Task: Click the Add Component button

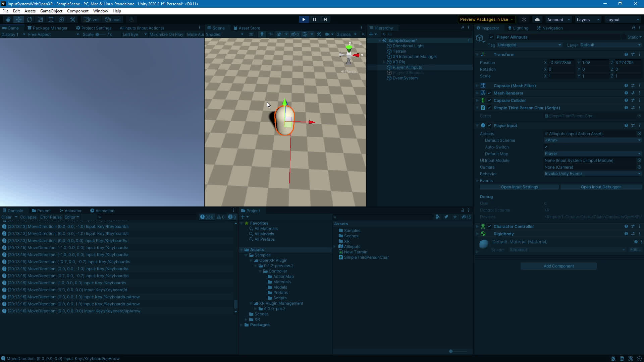Action: [558, 266]
